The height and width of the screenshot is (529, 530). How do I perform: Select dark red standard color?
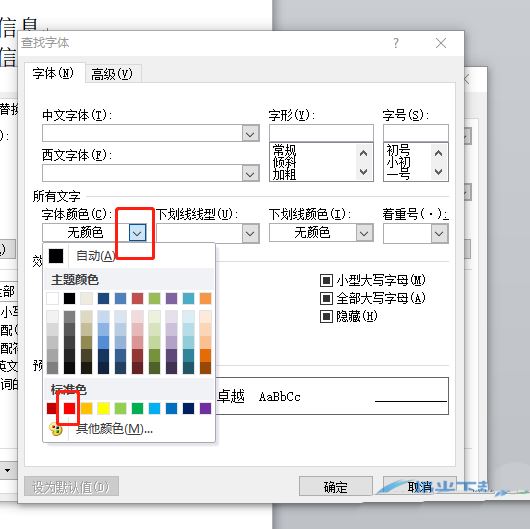click(52, 408)
